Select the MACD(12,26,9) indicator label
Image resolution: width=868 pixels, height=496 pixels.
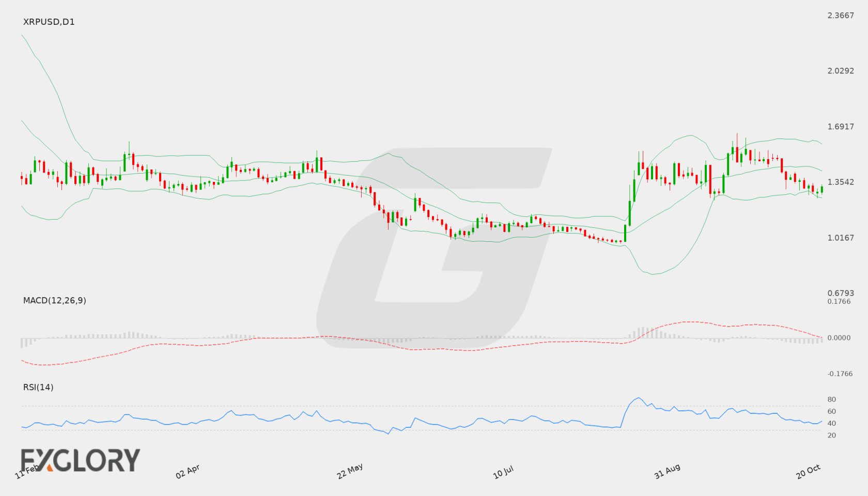[55, 300]
